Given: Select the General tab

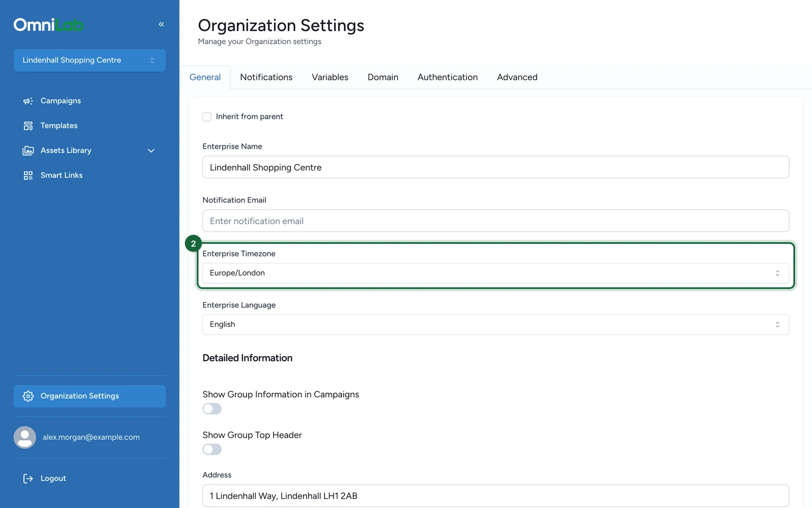Looking at the screenshot, I should (205, 77).
